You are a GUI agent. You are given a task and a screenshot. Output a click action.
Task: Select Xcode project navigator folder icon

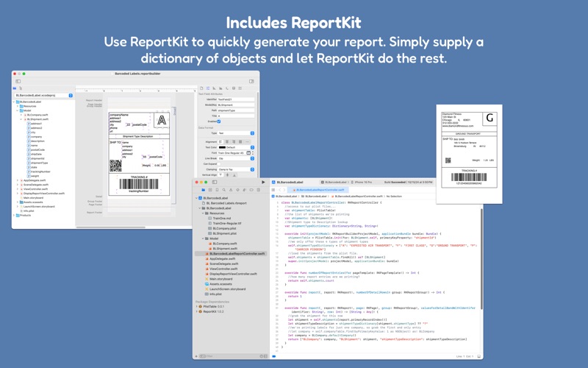[x=204, y=190]
